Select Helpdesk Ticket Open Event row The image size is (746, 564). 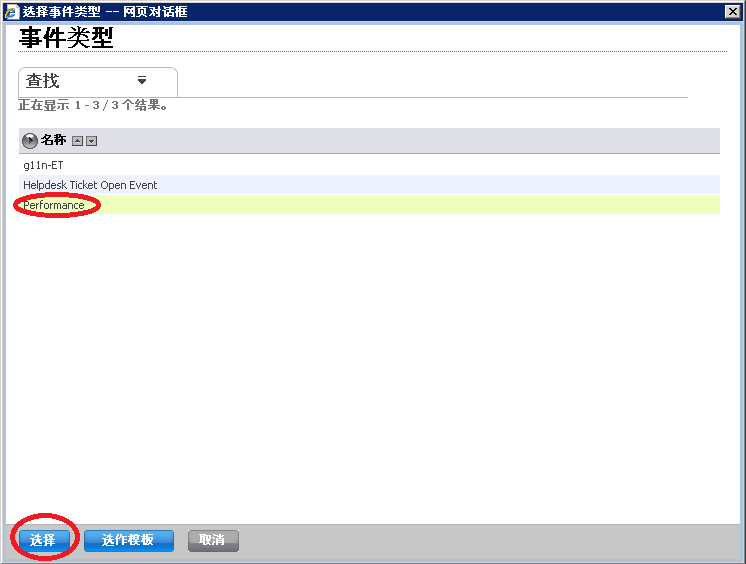pos(369,185)
